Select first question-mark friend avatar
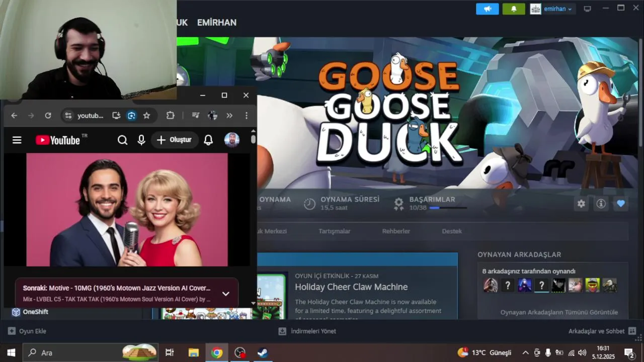Viewport: 644px width, 362px height. tap(508, 286)
